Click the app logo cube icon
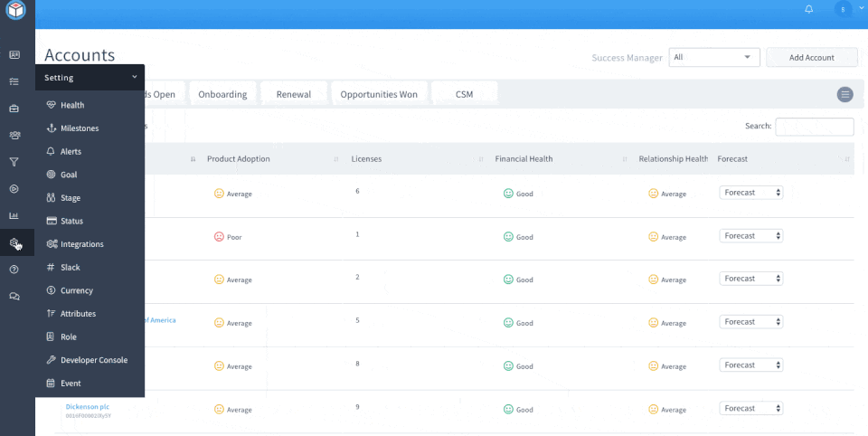 point(16,9)
